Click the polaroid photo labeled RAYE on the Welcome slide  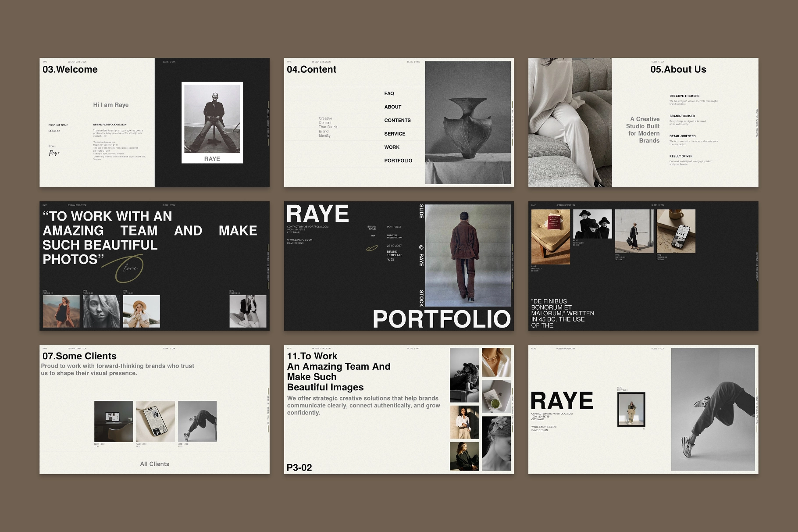[212, 122]
